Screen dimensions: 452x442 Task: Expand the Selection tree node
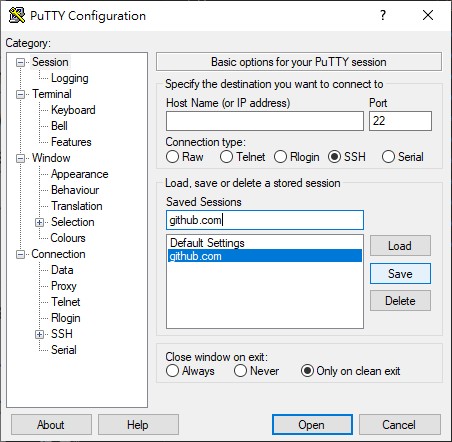tap(39, 222)
